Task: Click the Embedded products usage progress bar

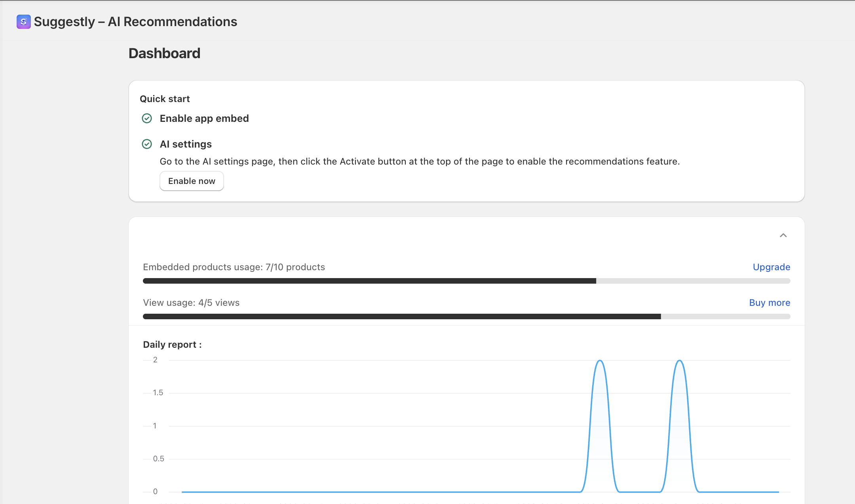Action: point(466,281)
